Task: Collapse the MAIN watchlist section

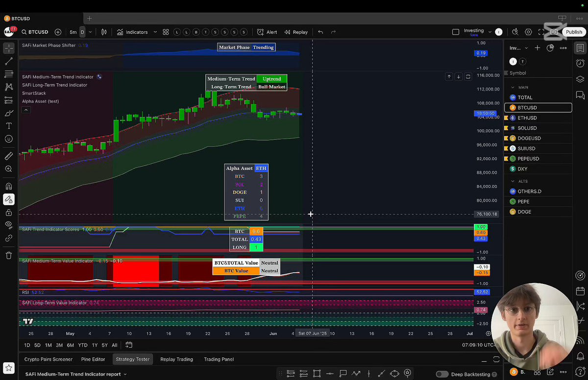Action: tap(513, 87)
